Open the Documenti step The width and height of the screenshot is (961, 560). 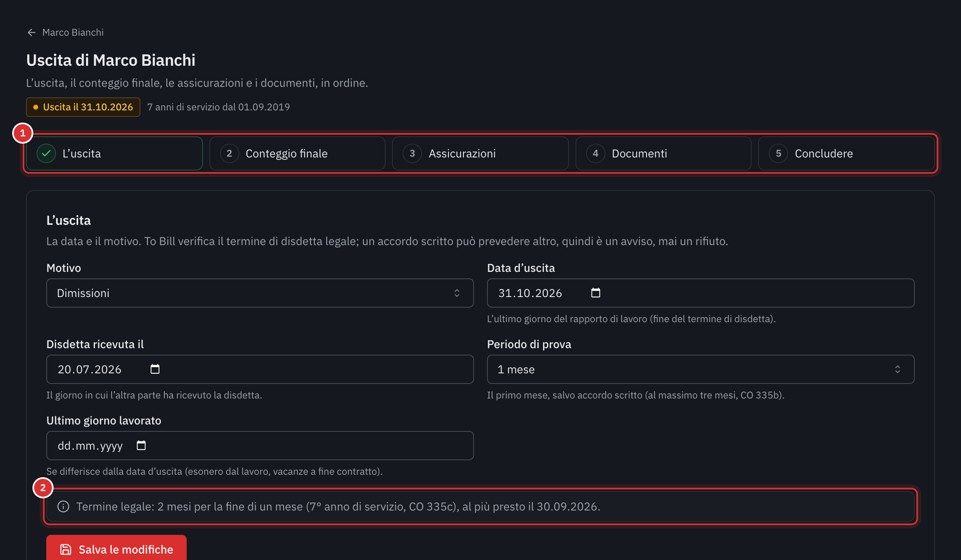click(663, 153)
